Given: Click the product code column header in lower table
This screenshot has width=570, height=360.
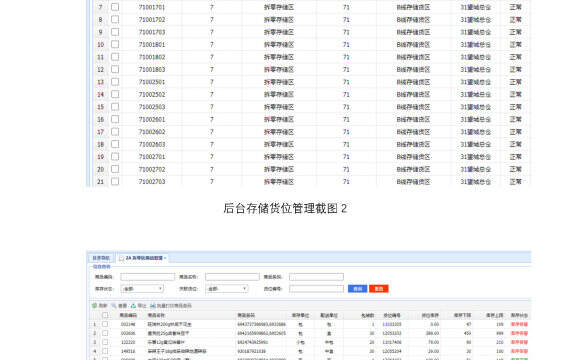Looking at the screenshot, I should pyautogui.click(x=128, y=315).
